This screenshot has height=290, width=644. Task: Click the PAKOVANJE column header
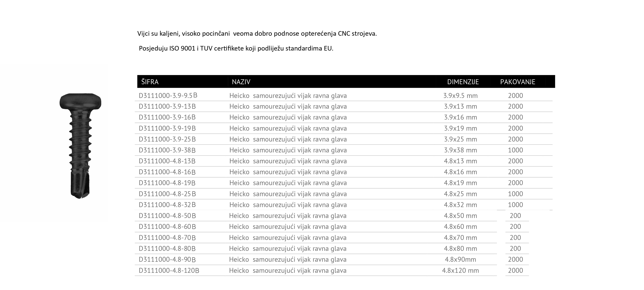518,82
